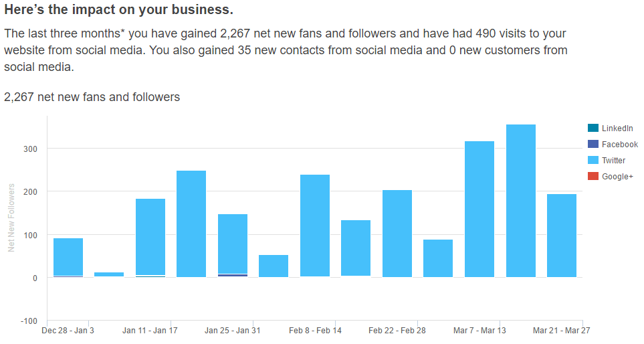
Task: Toggle the Facebook series legend label
Action: coord(620,144)
